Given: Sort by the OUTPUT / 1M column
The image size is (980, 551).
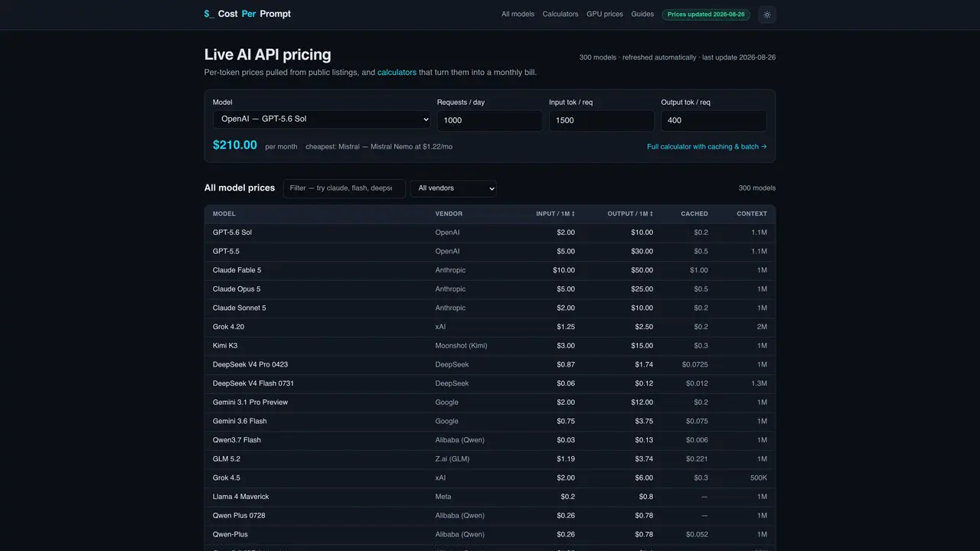Looking at the screenshot, I should [x=630, y=214].
